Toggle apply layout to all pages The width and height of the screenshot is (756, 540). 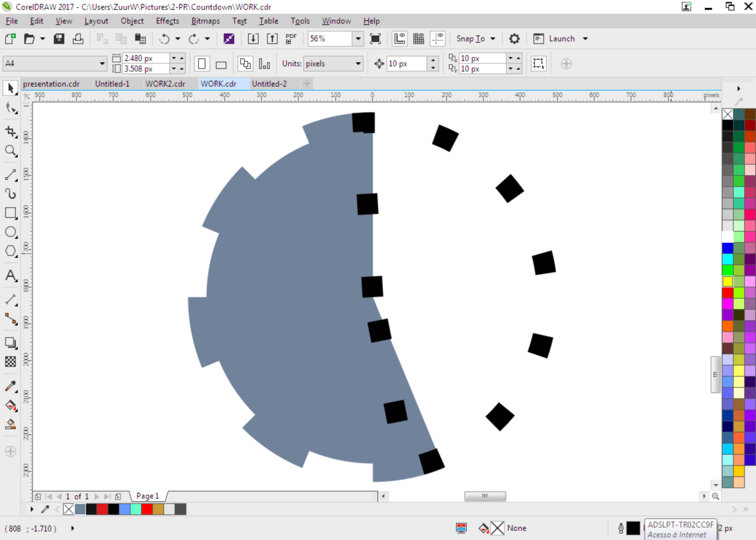pos(245,64)
